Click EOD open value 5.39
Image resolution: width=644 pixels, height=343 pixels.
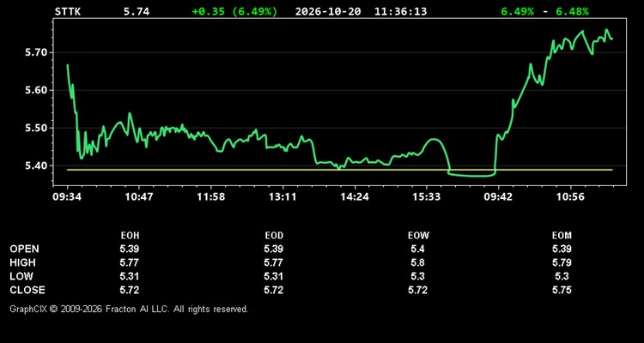coord(274,249)
